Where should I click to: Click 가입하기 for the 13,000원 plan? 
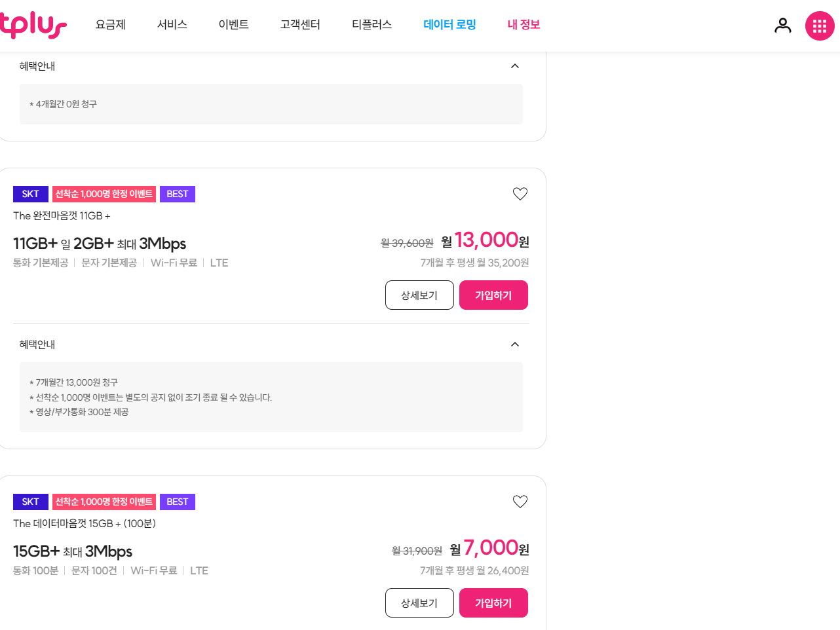[493, 295]
